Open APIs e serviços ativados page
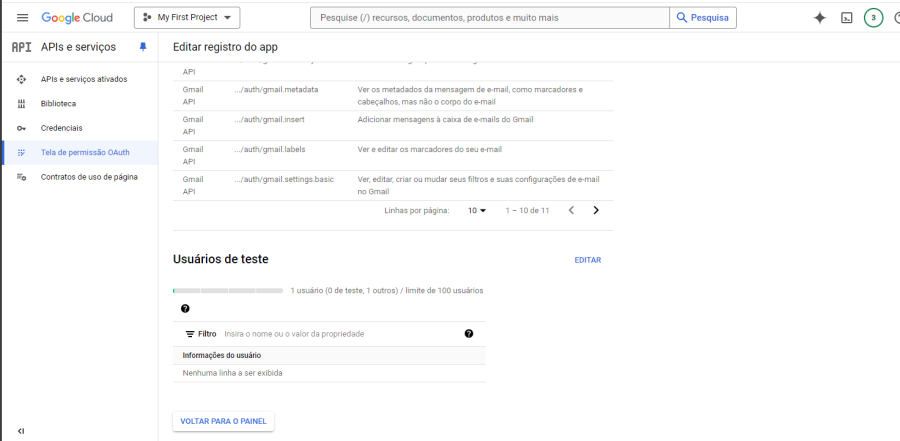 (x=84, y=79)
